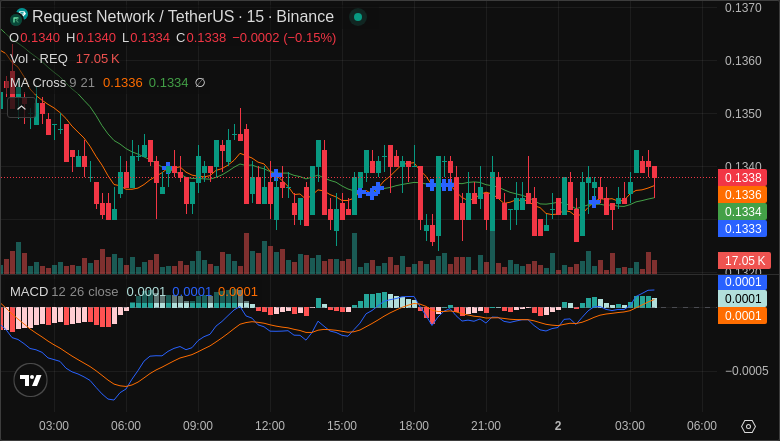Click the orange 0.1336 price axis label

pyautogui.click(x=742, y=194)
